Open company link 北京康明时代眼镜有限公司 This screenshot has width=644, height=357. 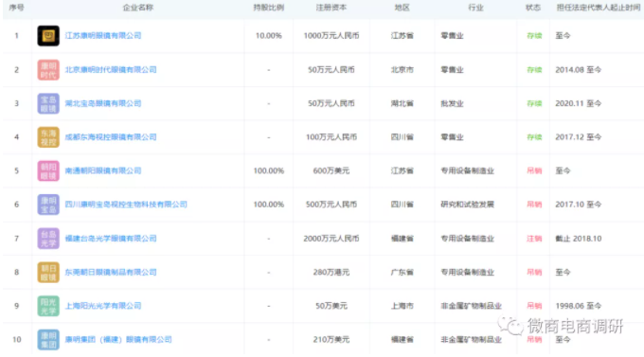(111, 70)
